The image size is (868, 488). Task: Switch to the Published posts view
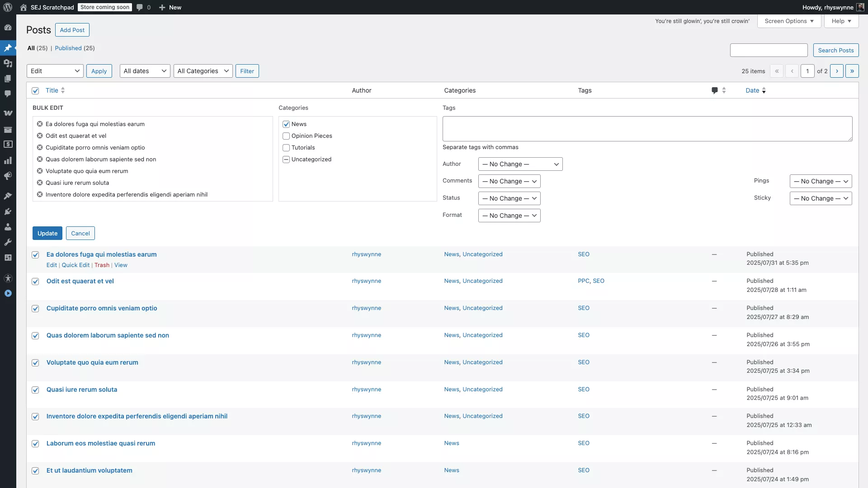[x=69, y=48]
